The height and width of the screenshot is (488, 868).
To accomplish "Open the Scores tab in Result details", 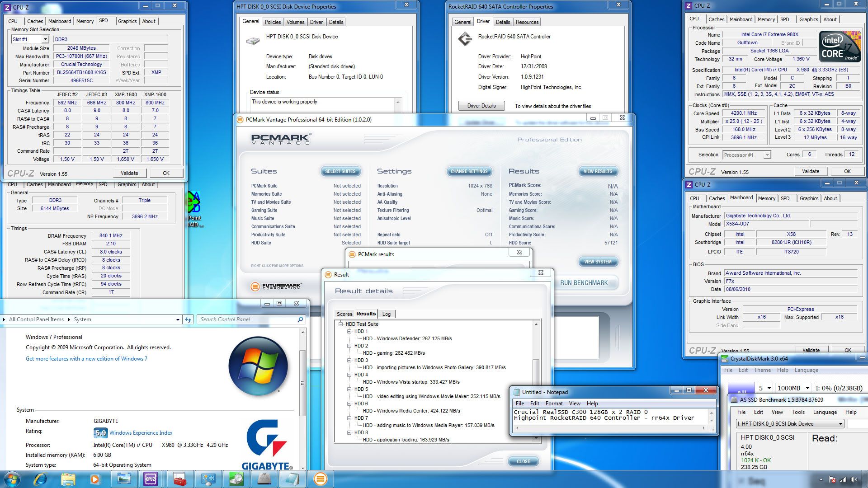I will (344, 314).
